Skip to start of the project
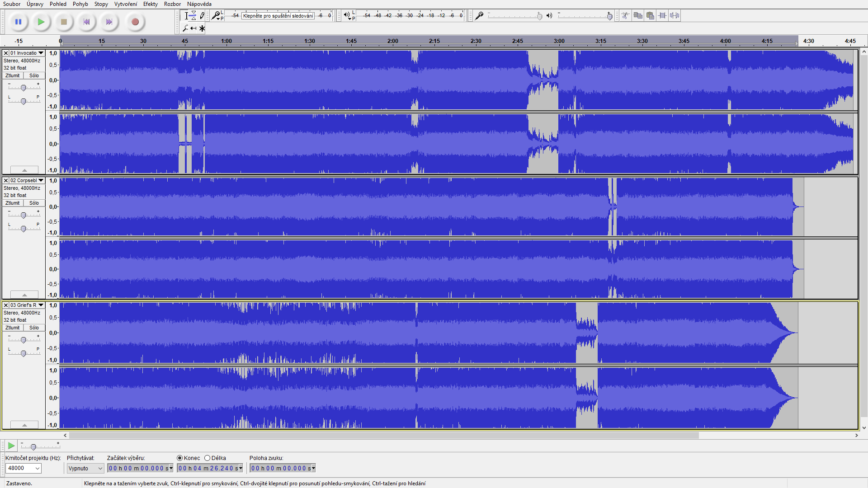The image size is (868, 488). (86, 22)
